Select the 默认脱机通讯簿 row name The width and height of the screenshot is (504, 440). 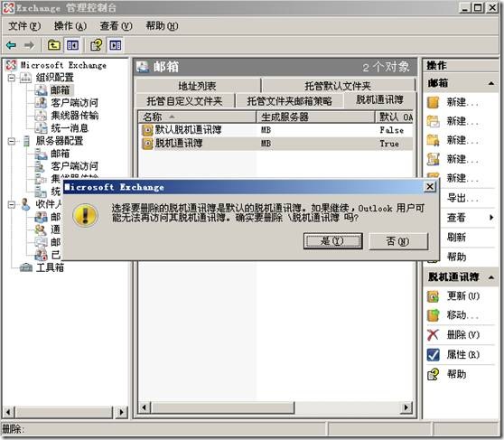click(x=189, y=130)
